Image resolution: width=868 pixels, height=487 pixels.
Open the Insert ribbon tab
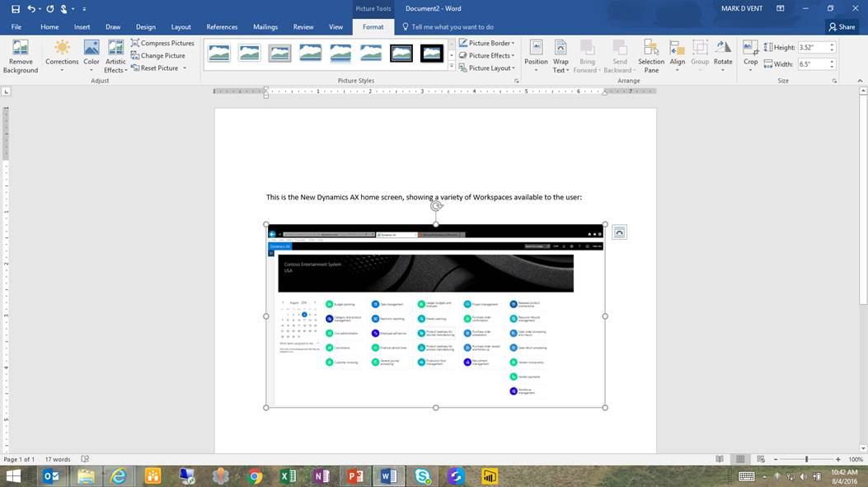coord(82,26)
